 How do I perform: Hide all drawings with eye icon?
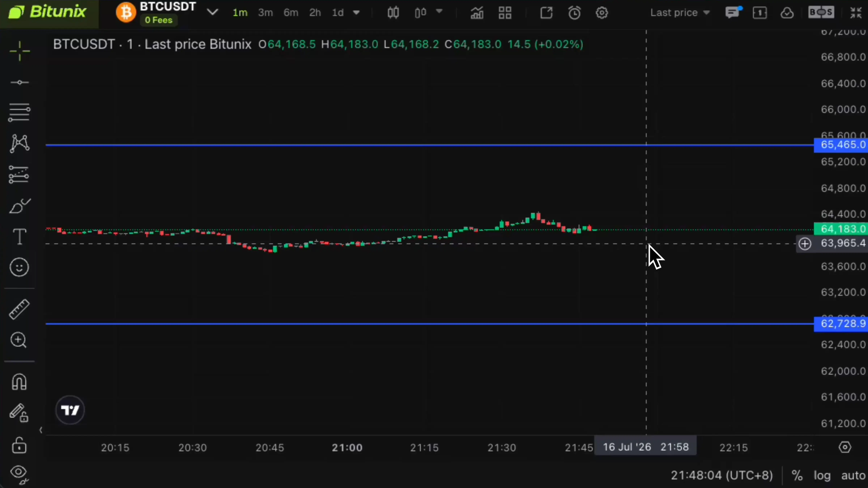click(19, 474)
